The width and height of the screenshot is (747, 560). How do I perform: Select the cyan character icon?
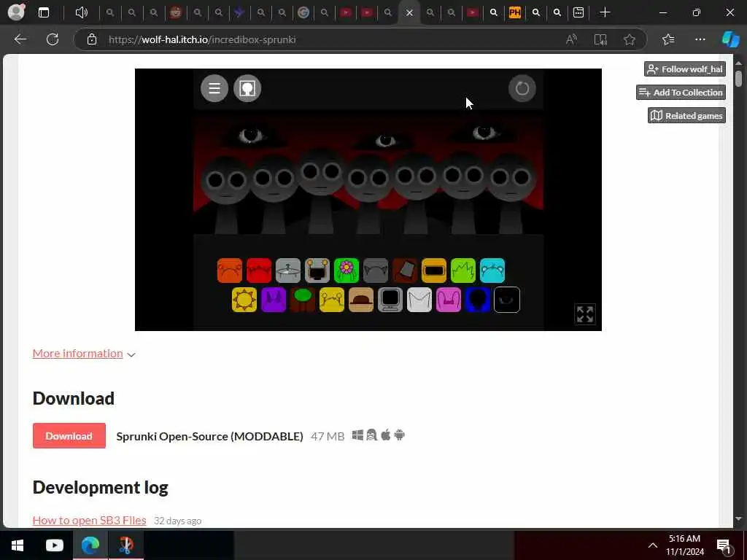492,271
